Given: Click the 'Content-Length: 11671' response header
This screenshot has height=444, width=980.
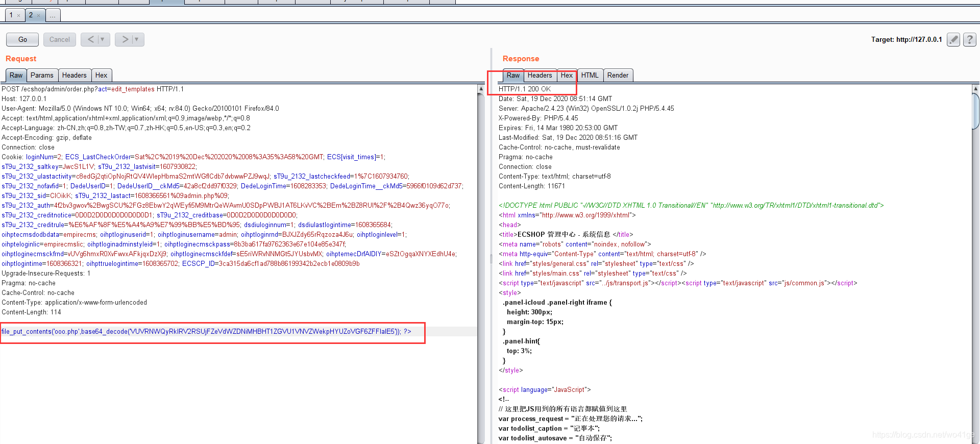Looking at the screenshot, I should point(532,186).
